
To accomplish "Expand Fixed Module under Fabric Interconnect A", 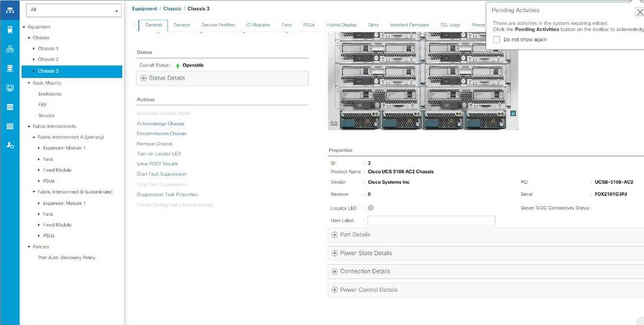I will (x=39, y=170).
